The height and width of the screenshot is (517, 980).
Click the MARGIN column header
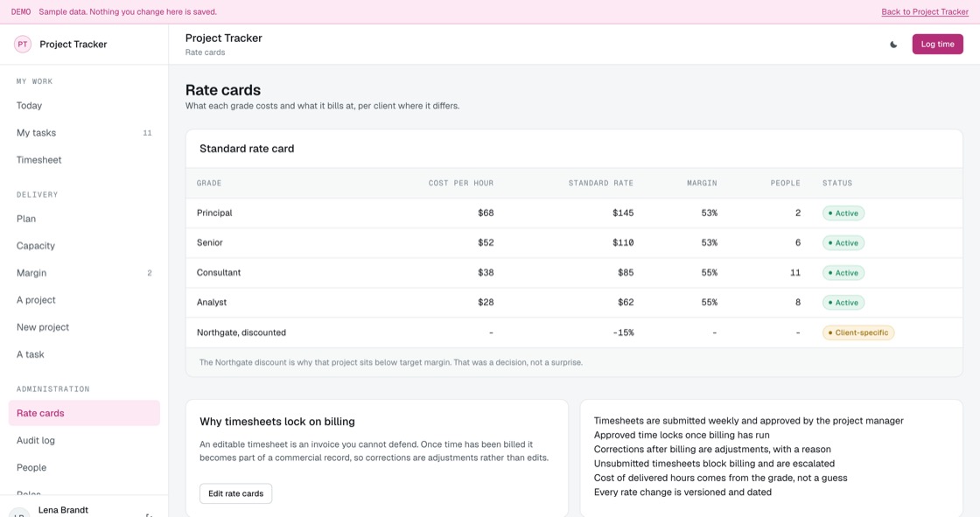702,183
